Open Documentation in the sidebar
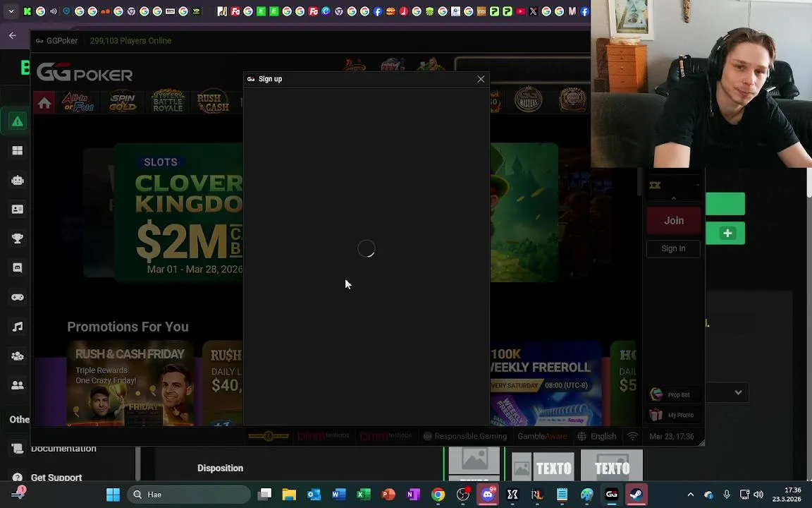812x508 pixels. [63, 449]
